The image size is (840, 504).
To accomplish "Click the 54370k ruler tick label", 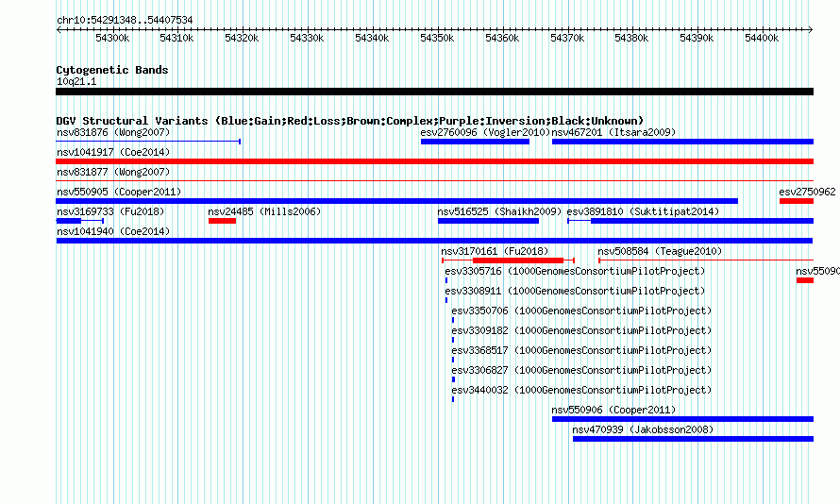I will point(567,38).
